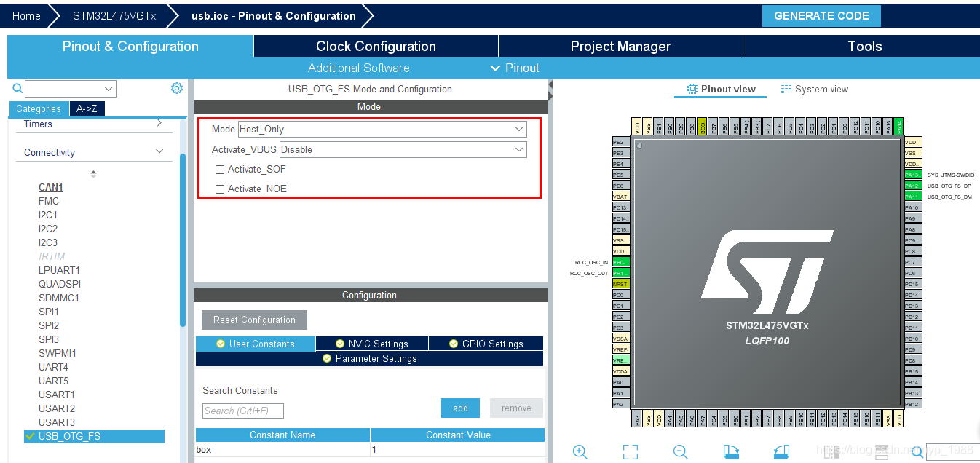Image resolution: width=980 pixels, height=463 pixels.
Task: Switch to System view
Action: (x=814, y=89)
